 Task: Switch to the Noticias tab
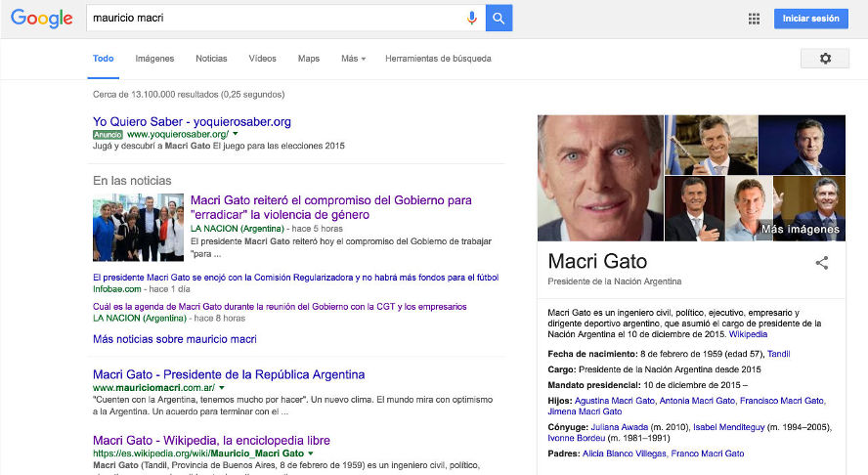pos(211,59)
